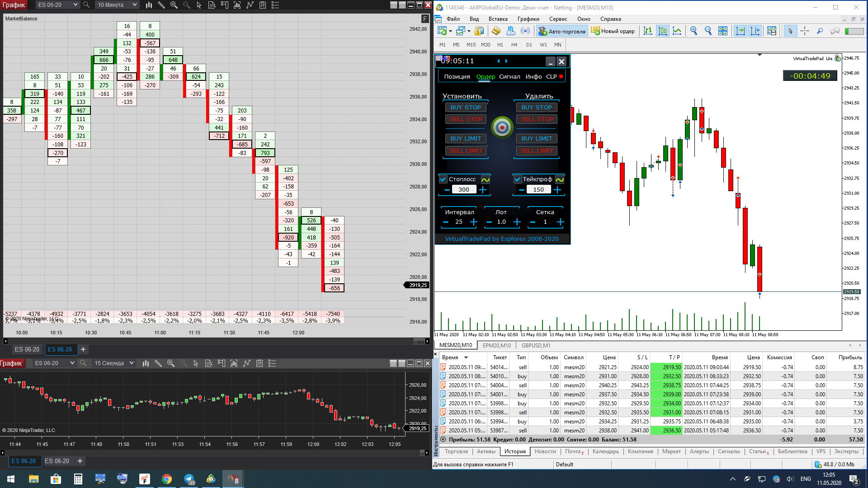Select line chart mode in MetaTrader toolbar
Viewport: 868px width, 488px height.
click(x=677, y=31)
